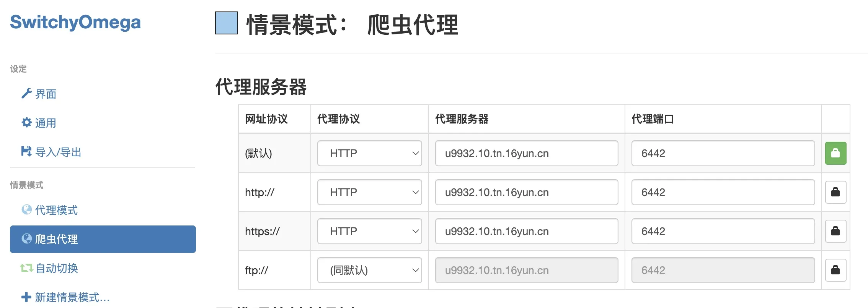Click proxy server field in (默认) row
The image size is (868, 308).
tap(527, 153)
